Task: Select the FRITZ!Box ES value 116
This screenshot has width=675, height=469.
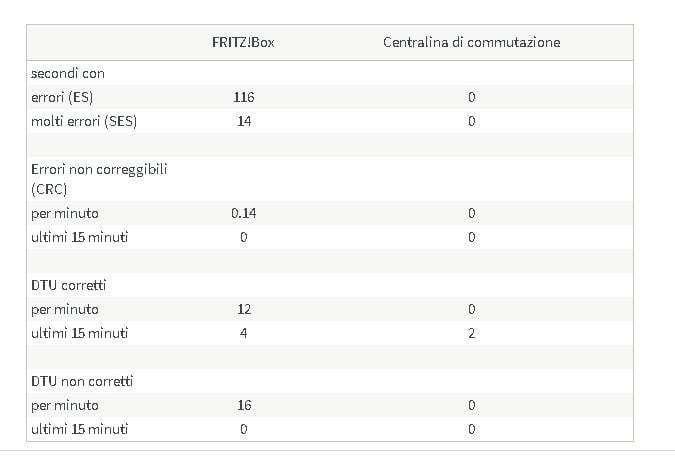Action: [244, 97]
